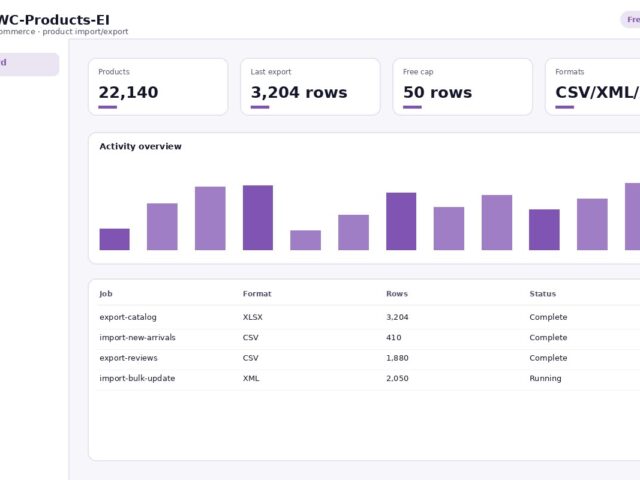
Task: Click the 2,050 rows cell
Action: coord(397,378)
